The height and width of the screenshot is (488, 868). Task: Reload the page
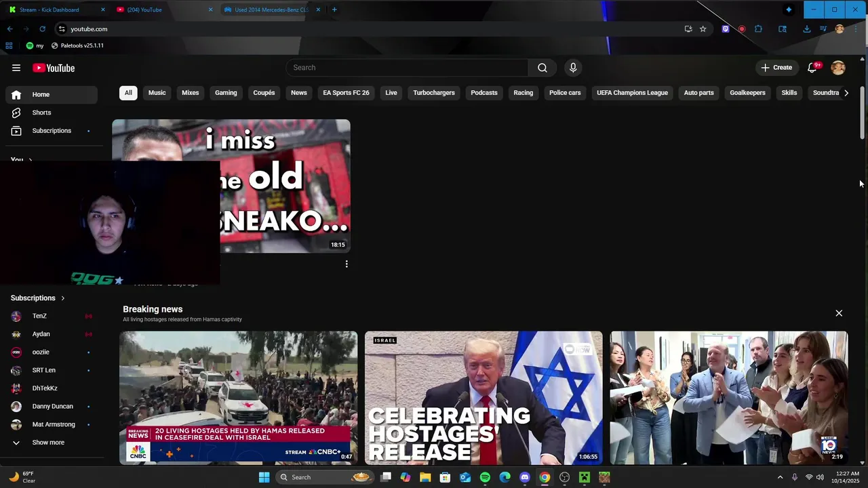(x=42, y=29)
